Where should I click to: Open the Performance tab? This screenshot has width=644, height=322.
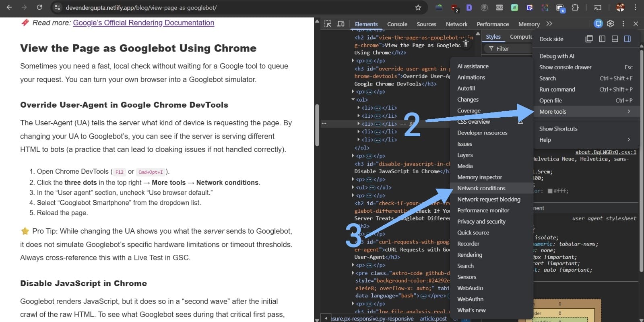(493, 24)
